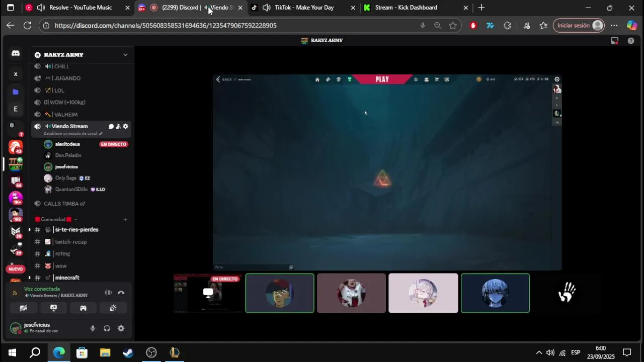Refresh the browser page

27,25
